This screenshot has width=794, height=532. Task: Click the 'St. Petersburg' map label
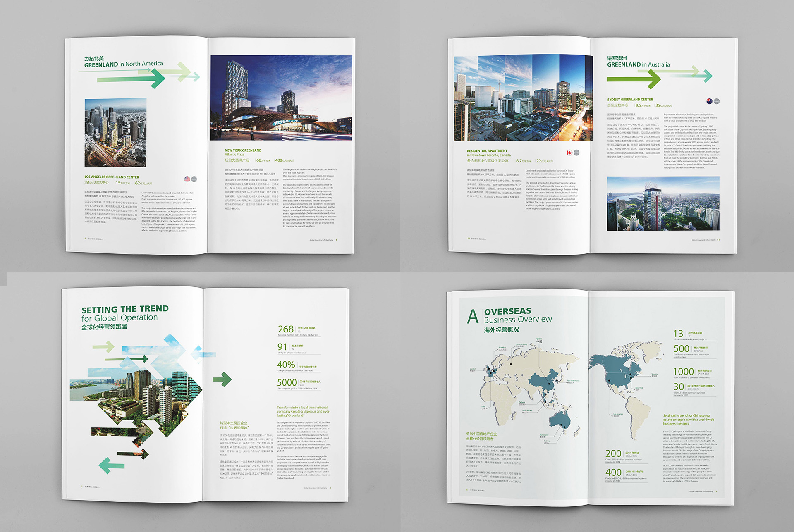click(x=521, y=345)
